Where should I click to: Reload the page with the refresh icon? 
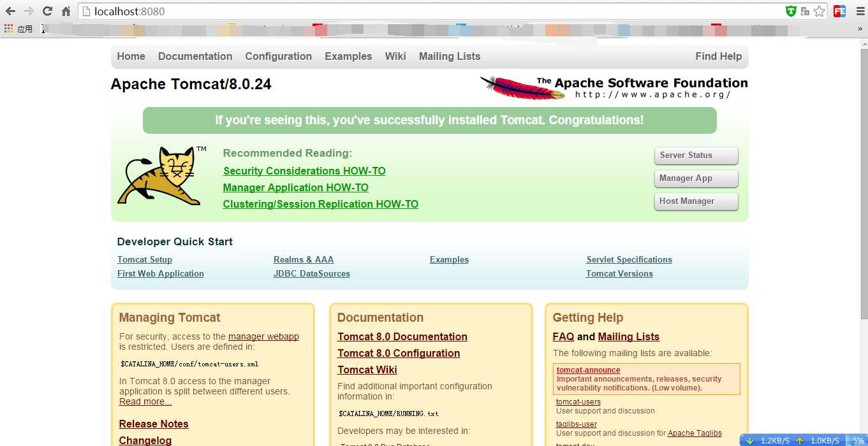coord(47,11)
